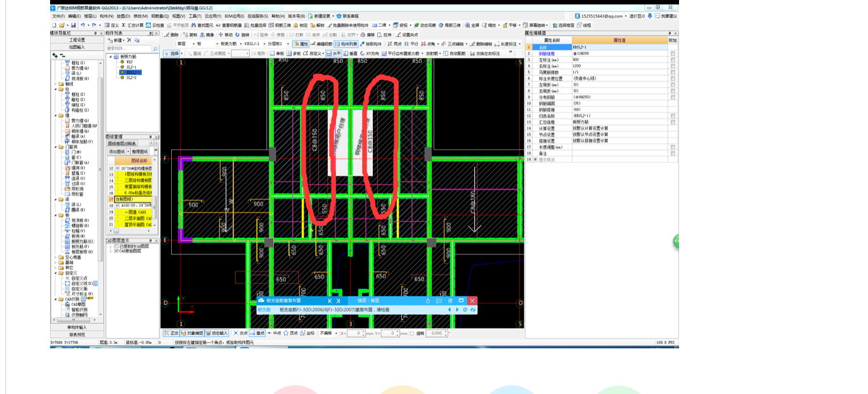
Task: Open 钢筋三维 rebar 3D view
Action: click(x=280, y=25)
